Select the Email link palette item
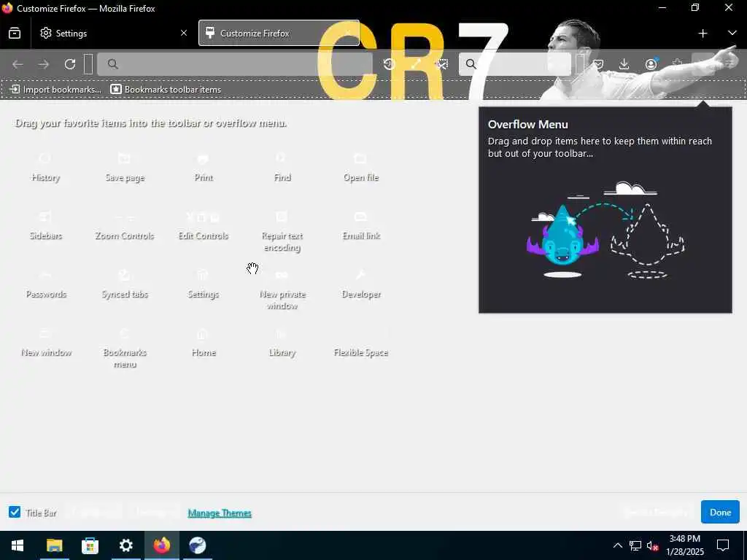 (x=360, y=227)
